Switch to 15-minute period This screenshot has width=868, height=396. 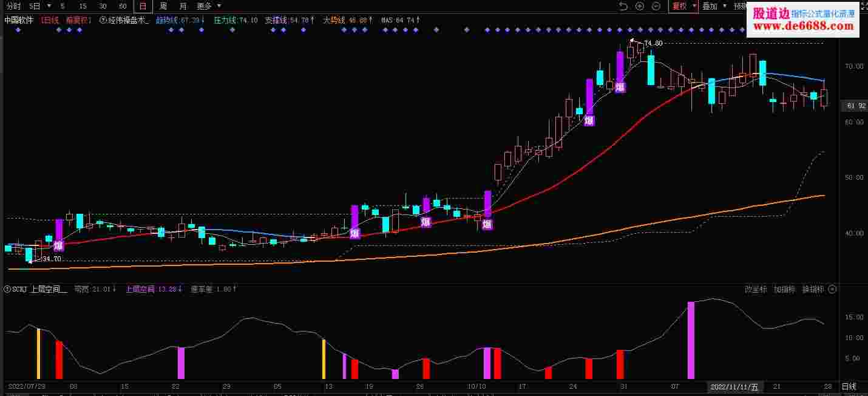click(83, 6)
